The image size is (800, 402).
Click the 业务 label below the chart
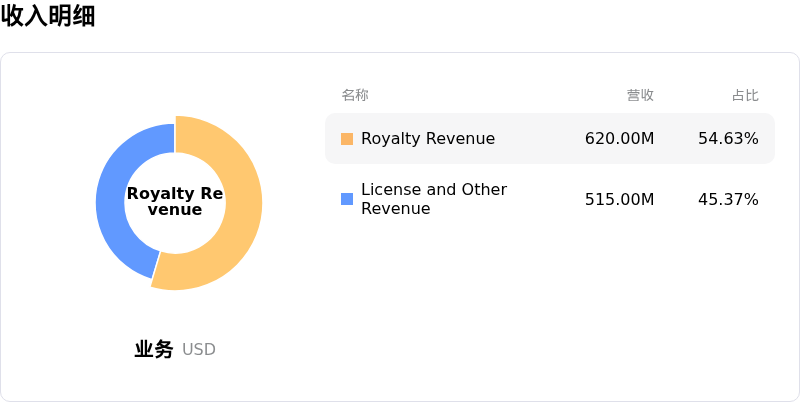click(154, 349)
